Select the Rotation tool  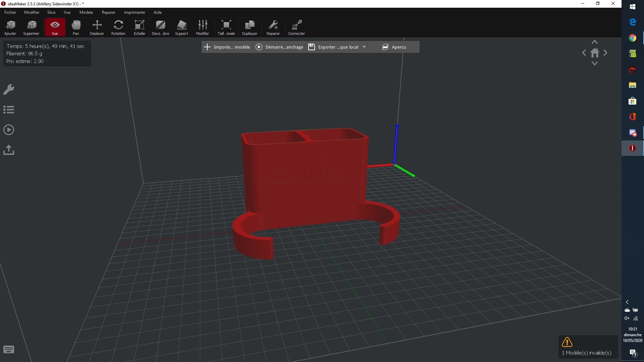(118, 27)
